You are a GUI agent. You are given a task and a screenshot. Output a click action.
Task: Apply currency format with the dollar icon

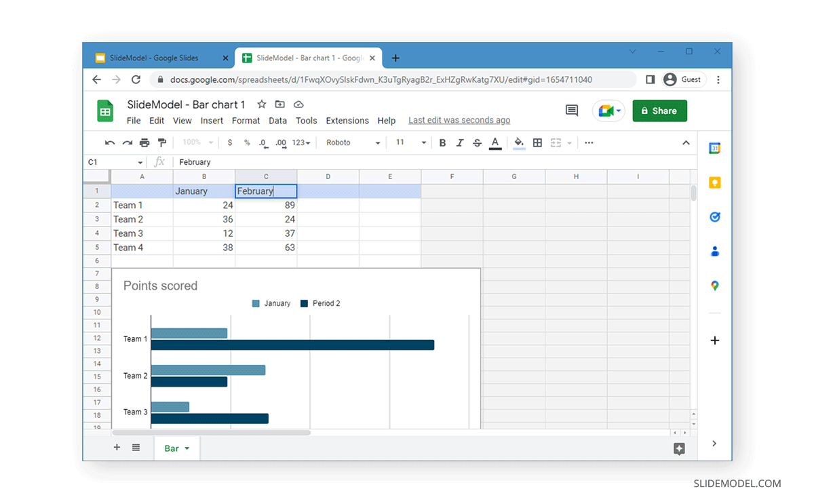tap(230, 142)
